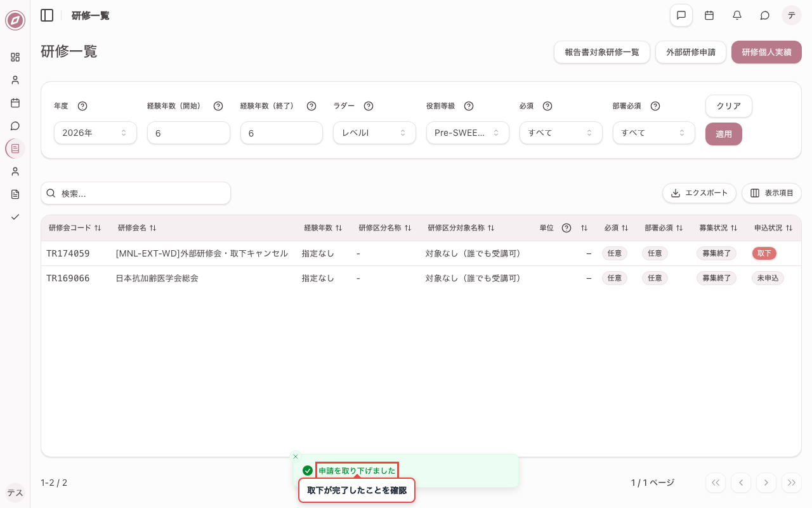Viewport: 812px width, 508px height.
Task: Go to the previous page
Action: click(x=741, y=483)
